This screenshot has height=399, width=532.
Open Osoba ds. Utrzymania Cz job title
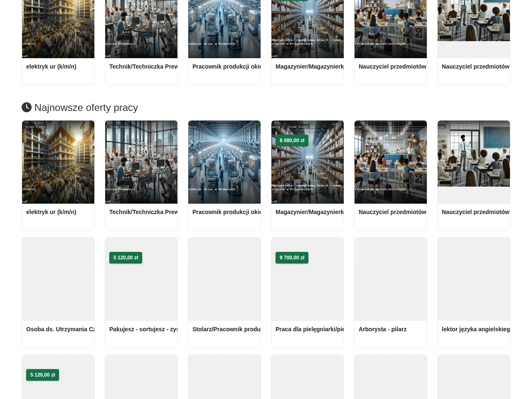[60, 329]
